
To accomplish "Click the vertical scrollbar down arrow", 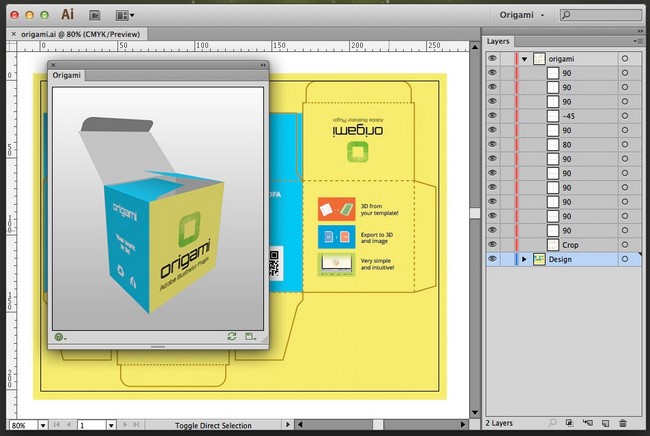I will pos(475,412).
